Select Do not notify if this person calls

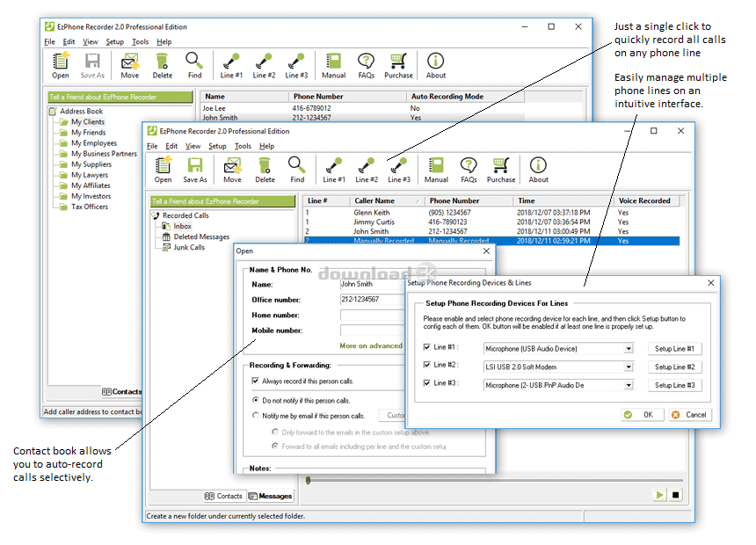coord(256,400)
